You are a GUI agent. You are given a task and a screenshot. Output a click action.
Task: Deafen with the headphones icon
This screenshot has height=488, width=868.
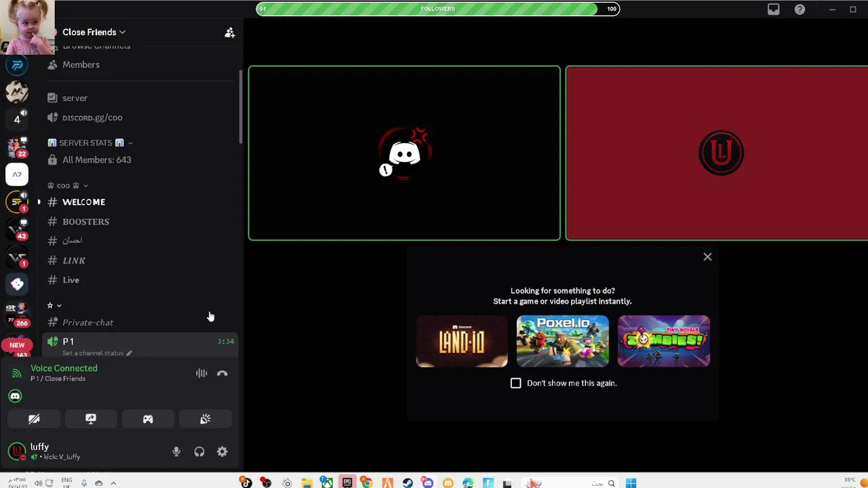199,451
